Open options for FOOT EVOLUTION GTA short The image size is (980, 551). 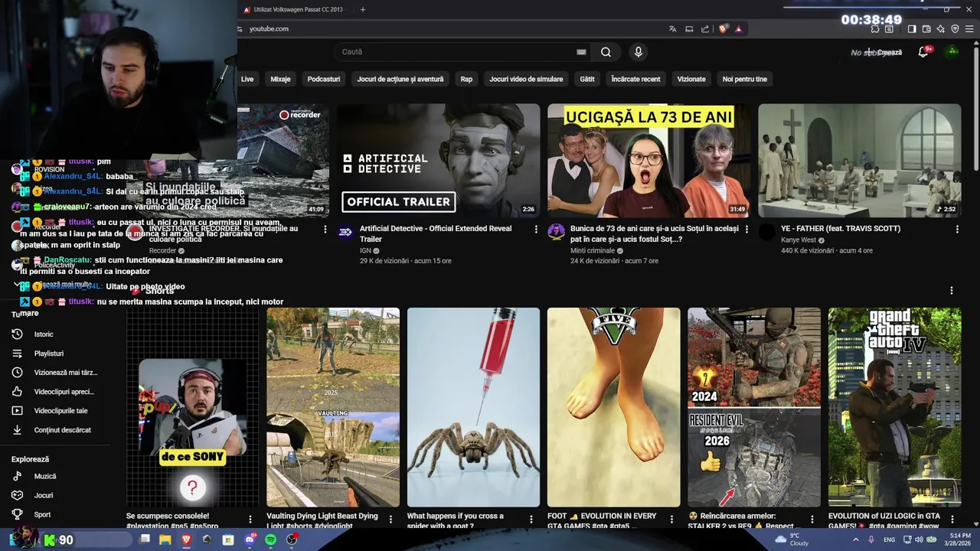click(x=671, y=520)
